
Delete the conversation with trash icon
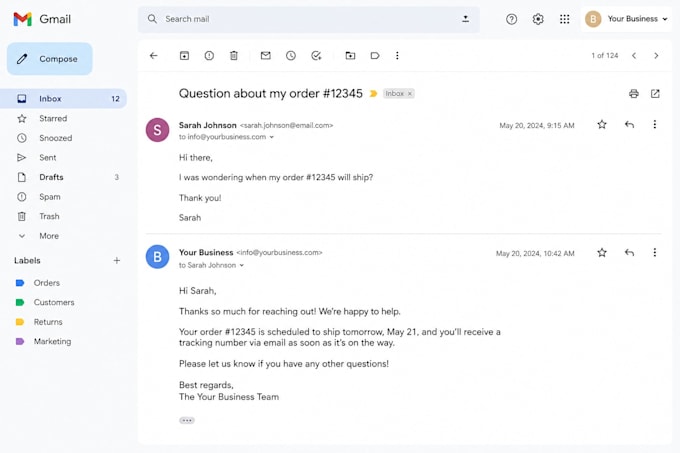(x=234, y=55)
